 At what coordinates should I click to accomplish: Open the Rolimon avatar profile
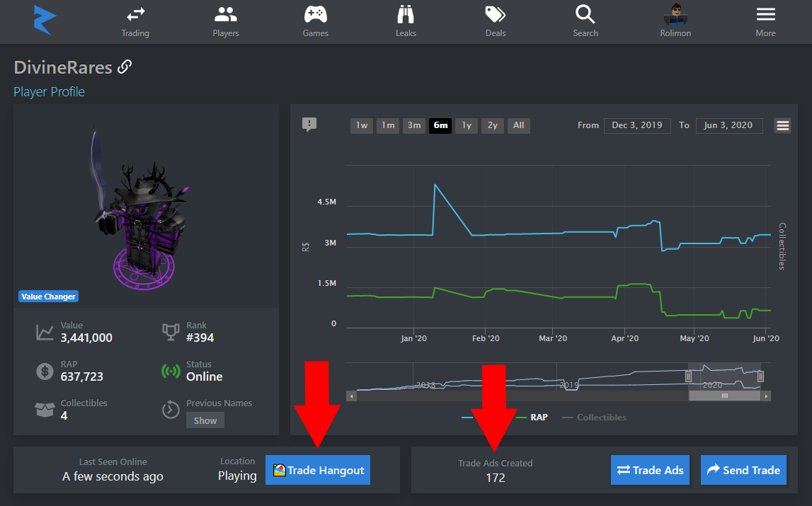[675, 22]
